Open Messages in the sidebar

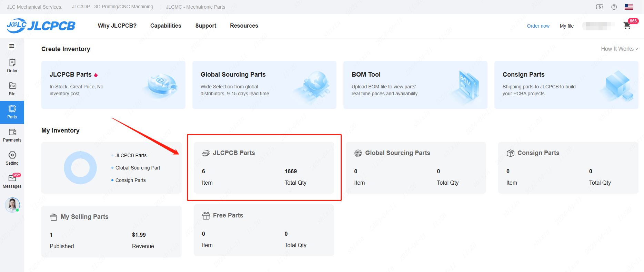coord(12,182)
